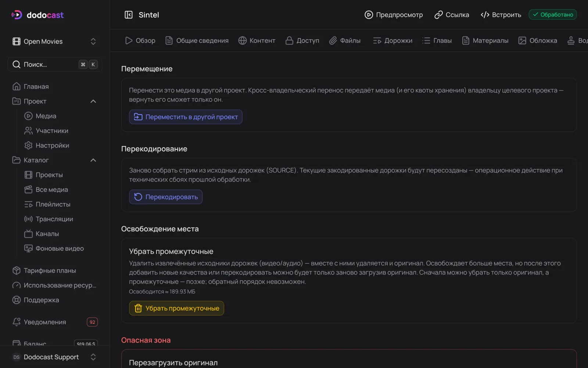Click the Обработано status badge
Image resolution: width=588 pixels, height=368 pixels.
(553, 15)
